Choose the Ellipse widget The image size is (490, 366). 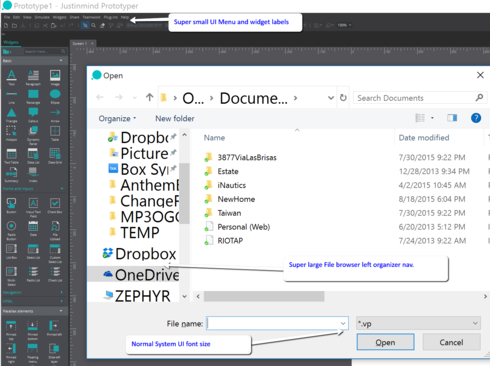[55, 96]
